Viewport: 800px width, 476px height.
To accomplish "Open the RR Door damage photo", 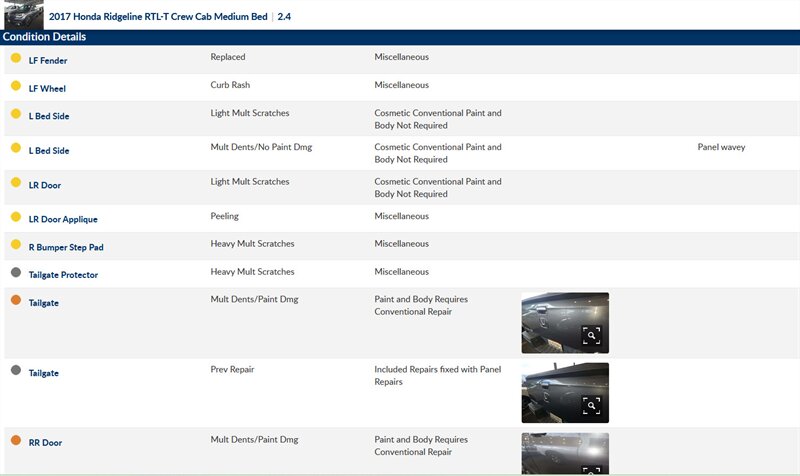I will (564, 453).
